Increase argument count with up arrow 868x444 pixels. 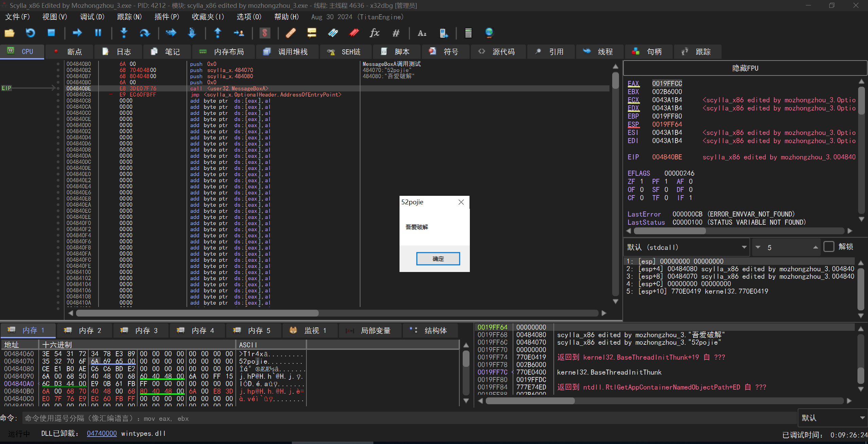coord(816,247)
